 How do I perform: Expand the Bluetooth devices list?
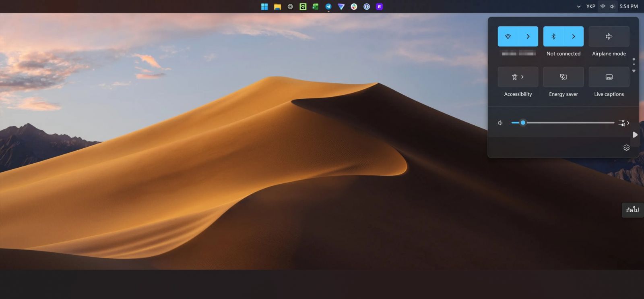574,36
